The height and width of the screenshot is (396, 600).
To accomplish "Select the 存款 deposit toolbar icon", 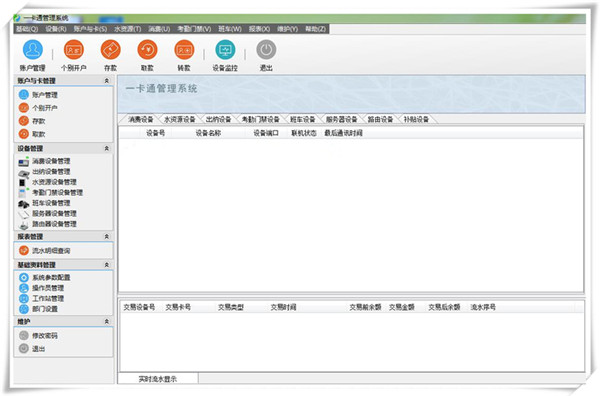I will (x=110, y=50).
